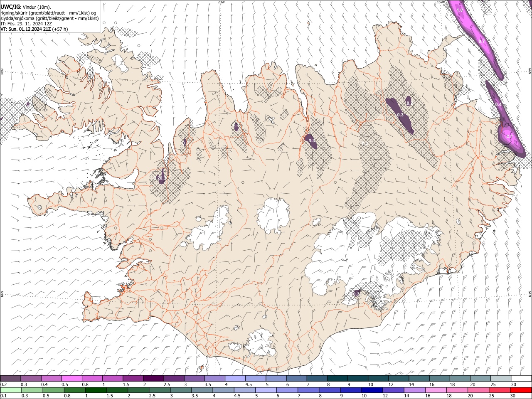Click the upper legend swatch starting at 6
Viewport: 532px width, 399px height.
coord(296,378)
